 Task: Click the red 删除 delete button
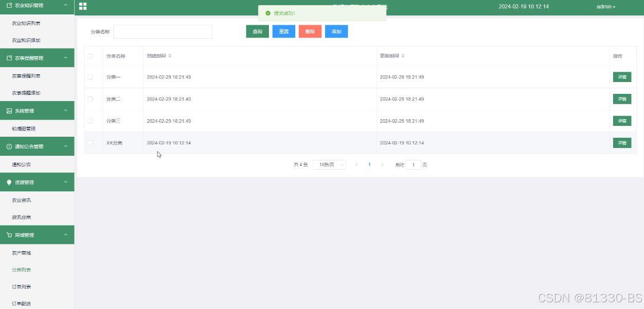tap(310, 31)
